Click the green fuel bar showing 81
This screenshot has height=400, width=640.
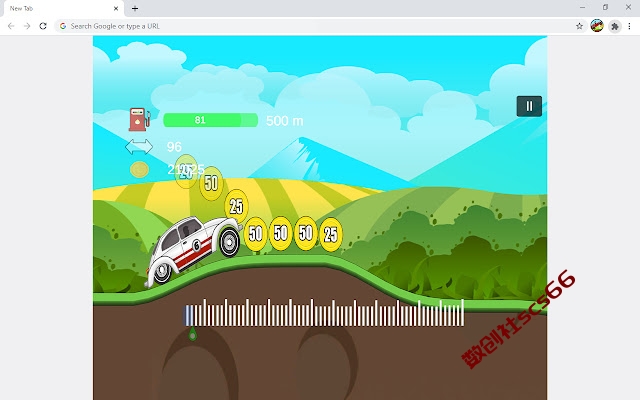tap(210, 120)
